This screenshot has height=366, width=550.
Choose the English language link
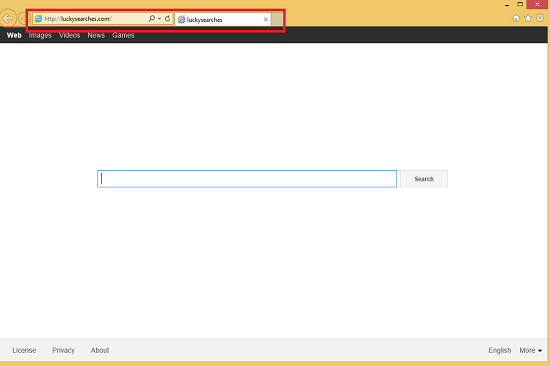point(500,350)
